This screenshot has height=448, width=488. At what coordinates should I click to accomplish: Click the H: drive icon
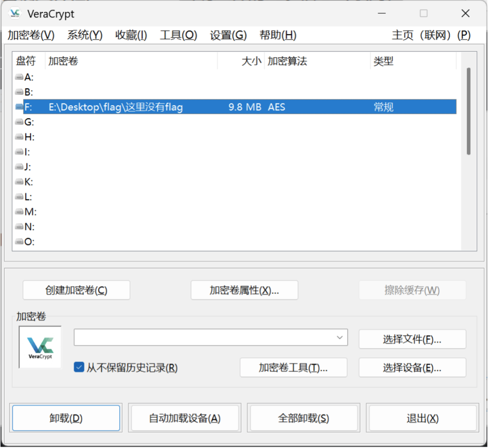click(19, 137)
